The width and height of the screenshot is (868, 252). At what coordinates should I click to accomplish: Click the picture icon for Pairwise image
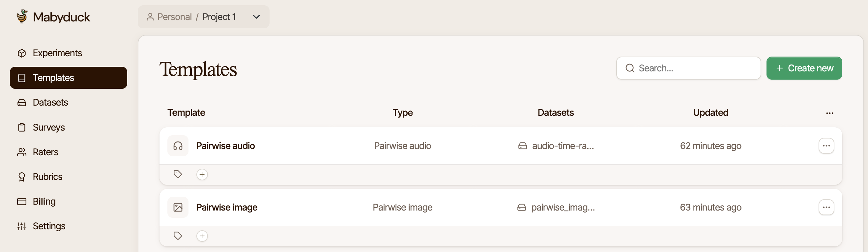[178, 207]
